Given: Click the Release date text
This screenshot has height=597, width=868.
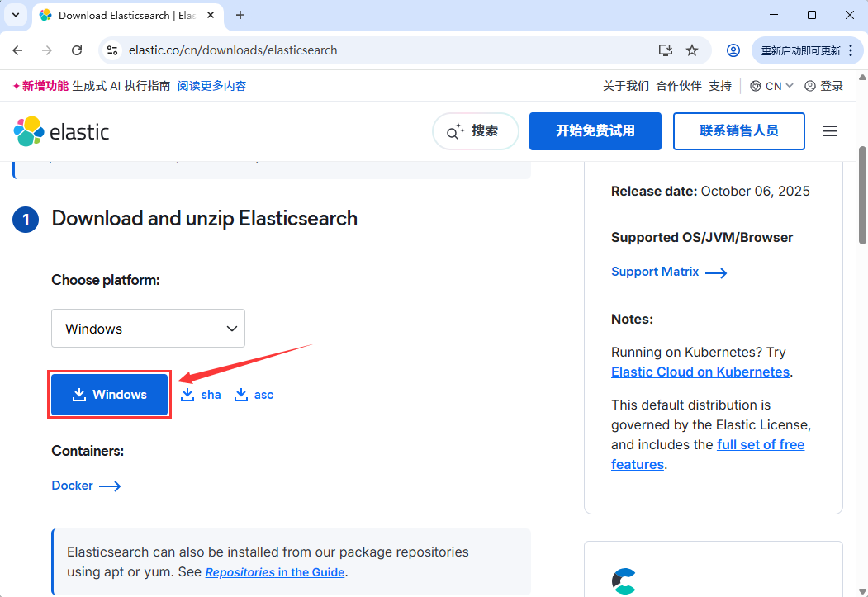Looking at the screenshot, I should pos(710,191).
